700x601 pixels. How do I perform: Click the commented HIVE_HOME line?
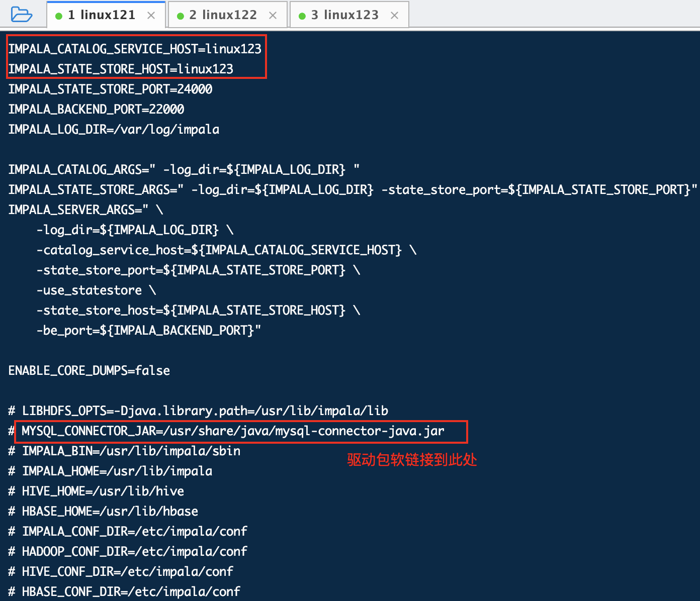pos(96,491)
